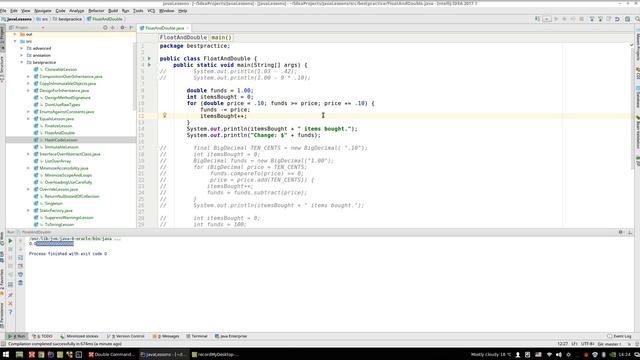Open Messages tool window tab
This screenshot has width=640, height=360.
166,336
